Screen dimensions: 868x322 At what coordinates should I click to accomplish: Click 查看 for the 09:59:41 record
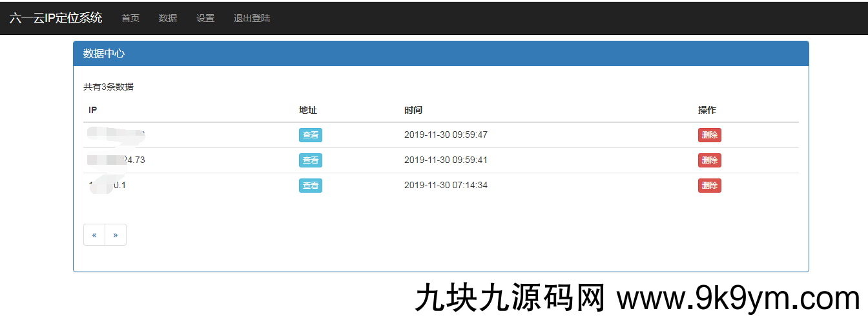pos(311,160)
